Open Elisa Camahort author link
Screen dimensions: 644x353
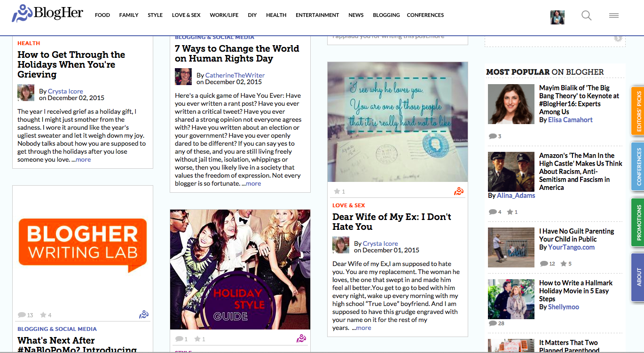pos(571,120)
